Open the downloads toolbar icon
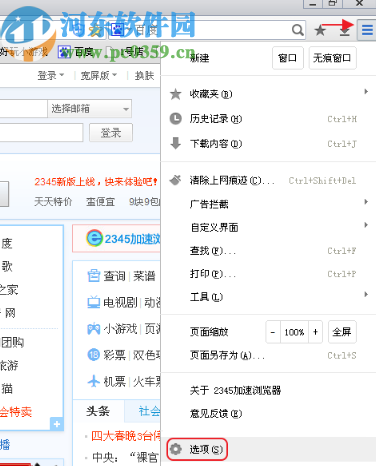The image size is (376, 466). [345, 31]
